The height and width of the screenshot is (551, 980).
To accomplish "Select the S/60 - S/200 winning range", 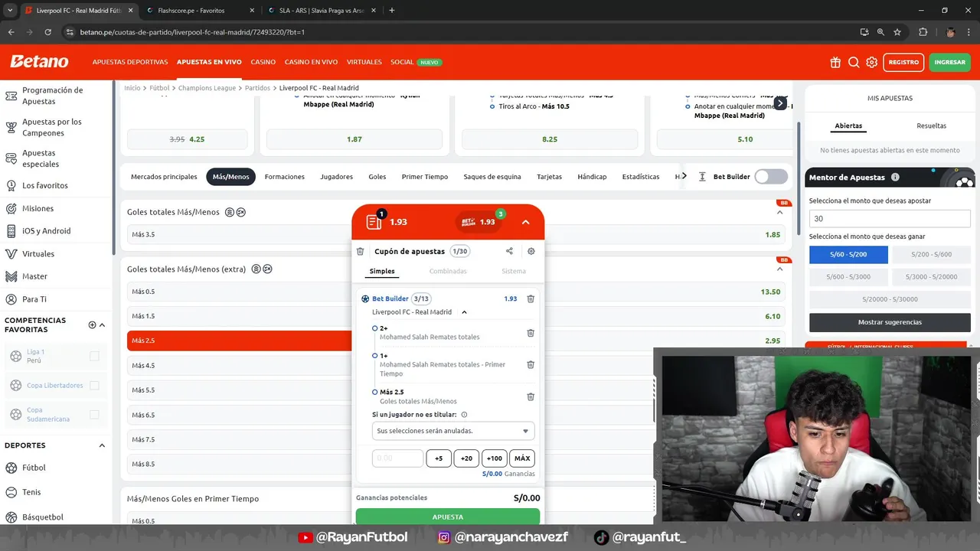I will (x=848, y=254).
